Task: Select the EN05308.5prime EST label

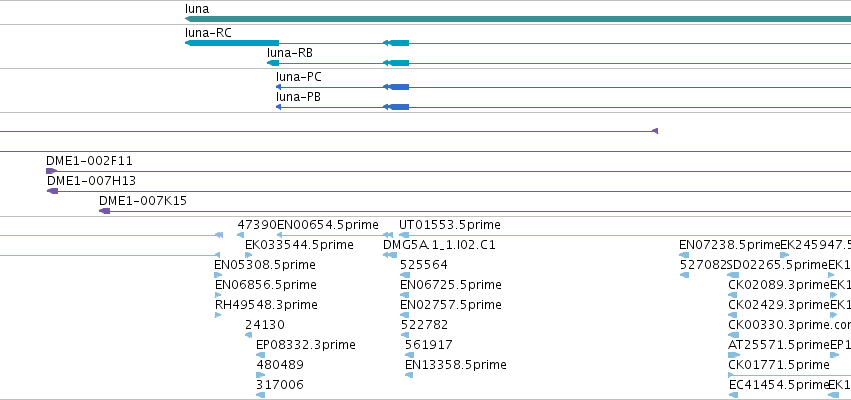Action: pos(265,265)
